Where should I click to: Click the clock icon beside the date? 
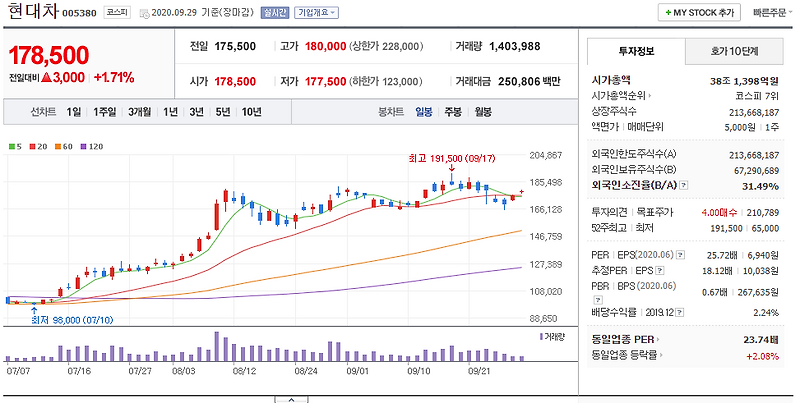pyautogui.click(x=144, y=13)
